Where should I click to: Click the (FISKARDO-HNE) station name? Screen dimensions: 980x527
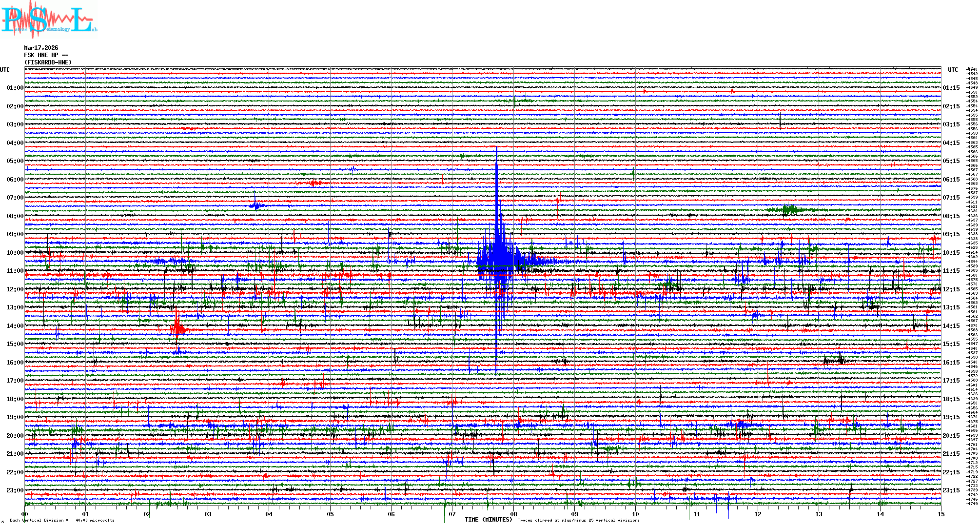pos(48,62)
